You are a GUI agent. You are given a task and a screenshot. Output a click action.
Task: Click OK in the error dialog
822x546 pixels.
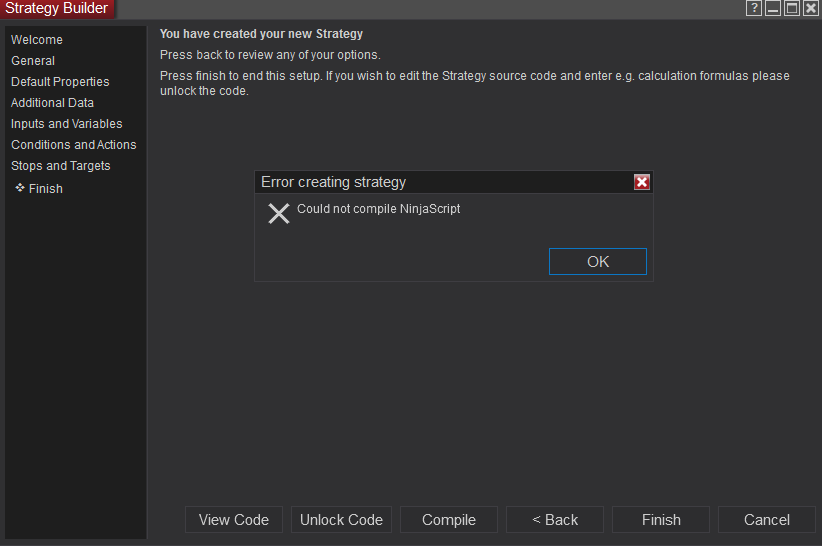click(x=598, y=261)
